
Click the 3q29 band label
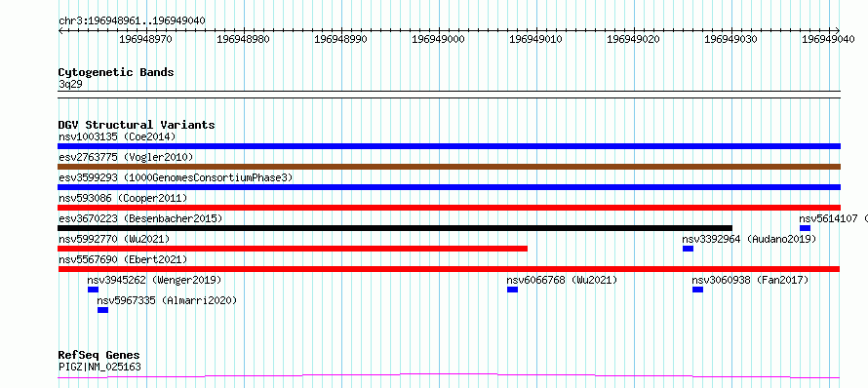click(70, 84)
